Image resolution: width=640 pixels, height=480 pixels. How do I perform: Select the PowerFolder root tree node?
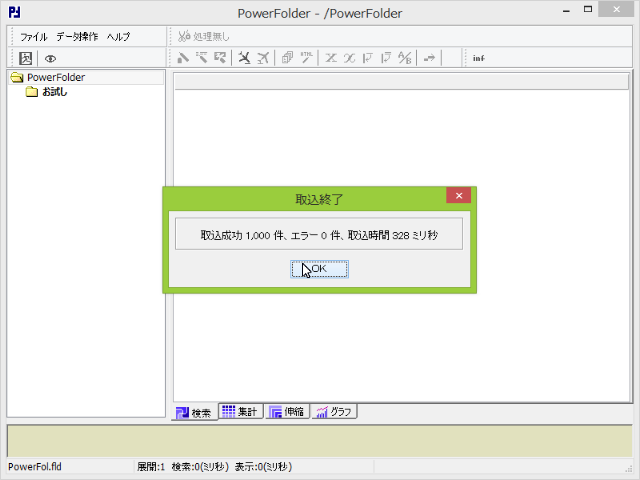[x=56, y=77]
